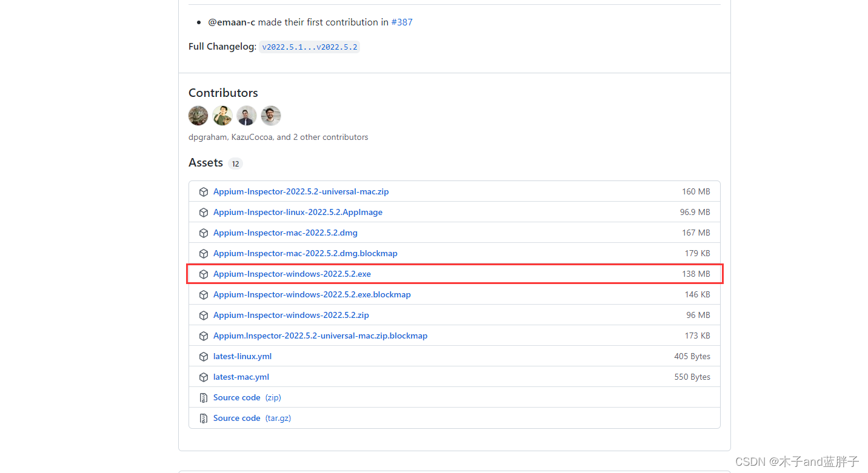Viewport: 868px width, 473px height.
Task: Click zip file icon beside Source code (tar.gz)
Action: (204, 418)
